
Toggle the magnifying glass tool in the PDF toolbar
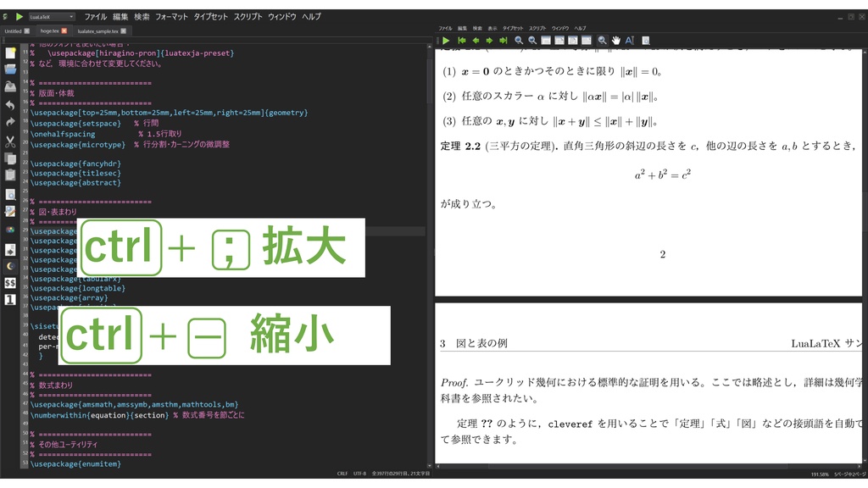(603, 40)
